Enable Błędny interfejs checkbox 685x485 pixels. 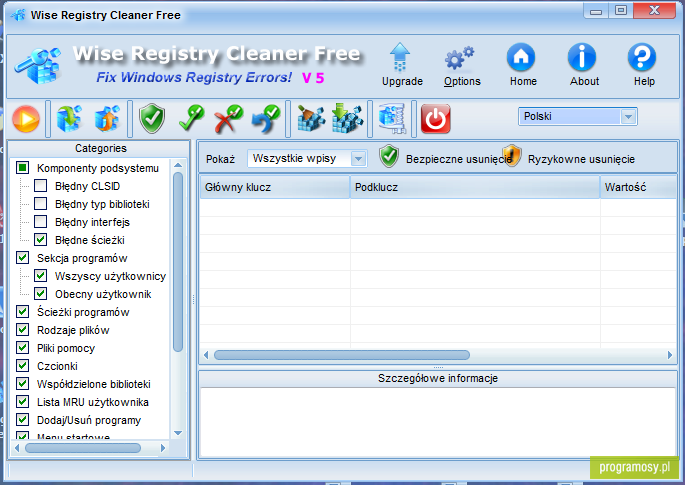(x=41, y=222)
